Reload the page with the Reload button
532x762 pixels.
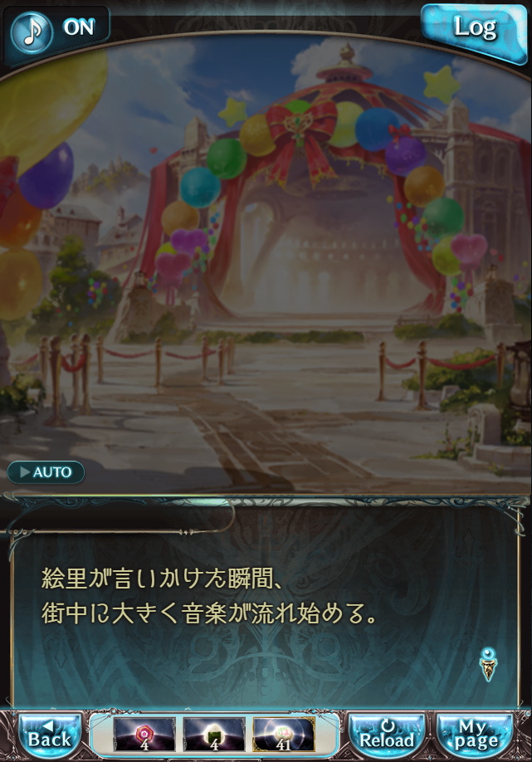[x=386, y=735]
